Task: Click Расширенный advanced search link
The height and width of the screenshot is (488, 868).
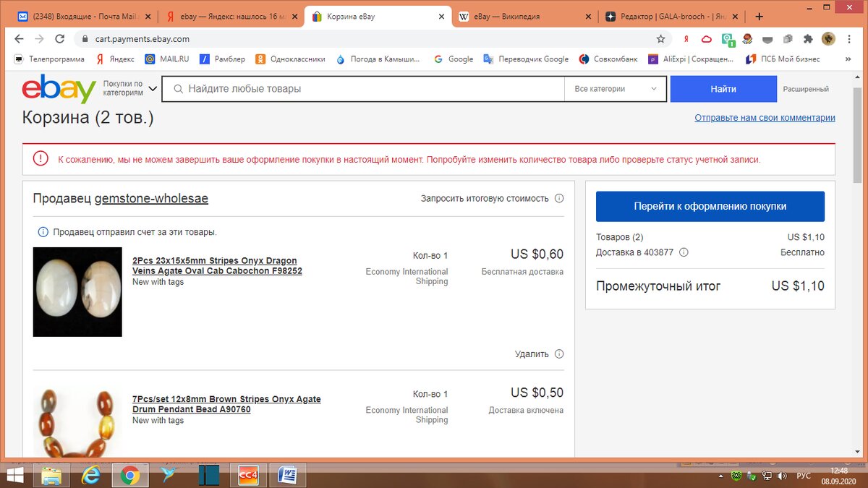Action: [806, 89]
